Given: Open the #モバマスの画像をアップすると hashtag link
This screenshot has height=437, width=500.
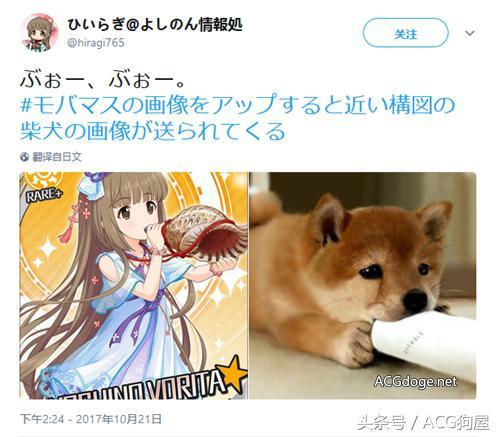Looking at the screenshot, I should [x=237, y=105].
